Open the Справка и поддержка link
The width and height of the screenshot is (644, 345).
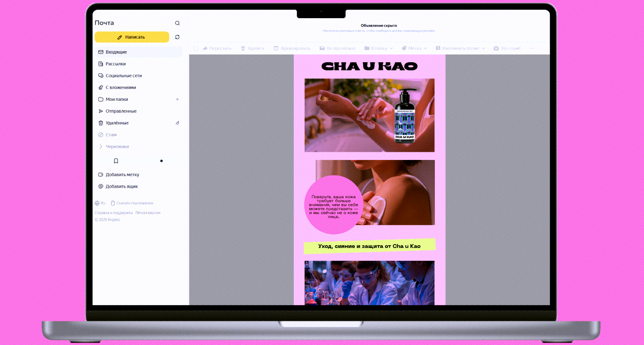(114, 213)
